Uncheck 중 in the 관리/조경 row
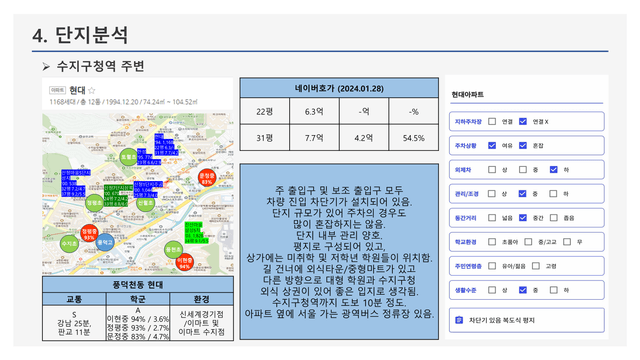 tap(523, 193)
